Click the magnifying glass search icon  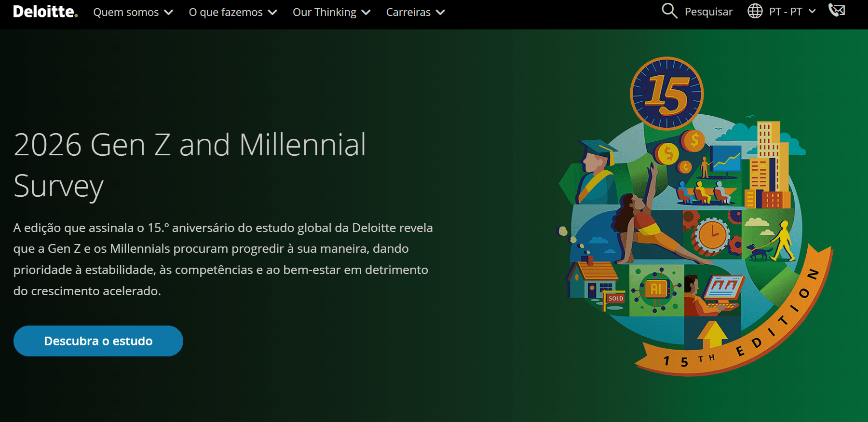click(x=669, y=11)
